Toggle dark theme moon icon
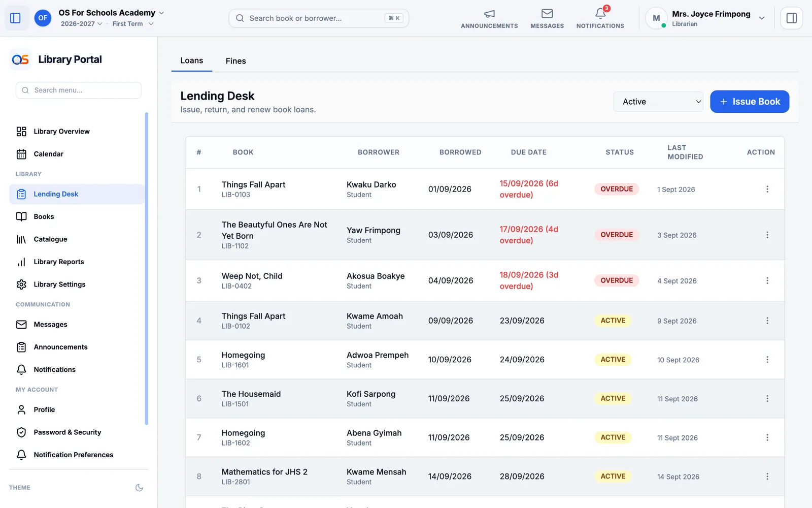This screenshot has width=812, height=508. pyautogui.click(x=139, y=488)
